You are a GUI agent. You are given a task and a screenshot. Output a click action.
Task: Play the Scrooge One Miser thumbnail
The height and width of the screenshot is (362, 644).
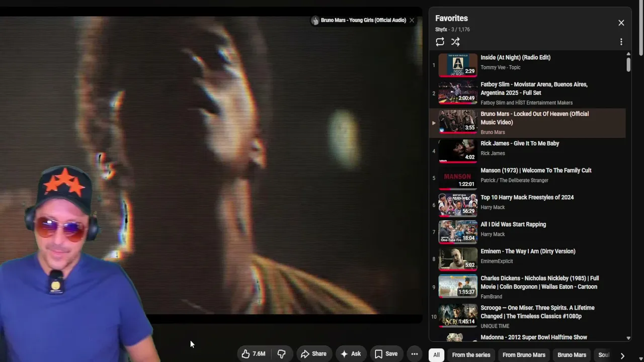(457, 316)
